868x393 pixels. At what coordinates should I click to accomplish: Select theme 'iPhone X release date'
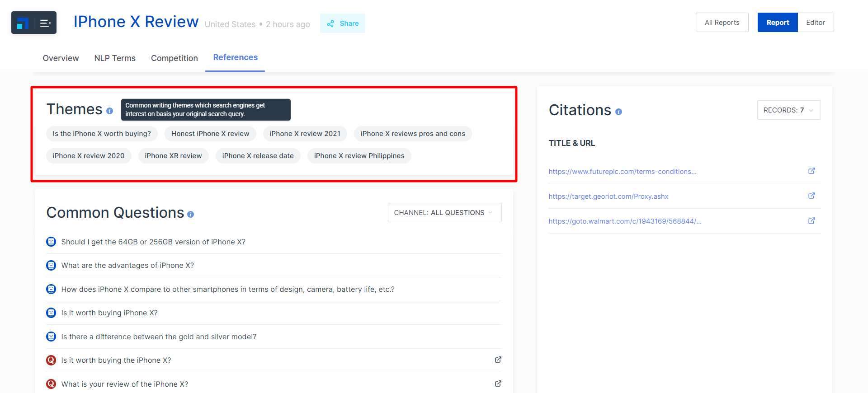click(x=258, y=156)
